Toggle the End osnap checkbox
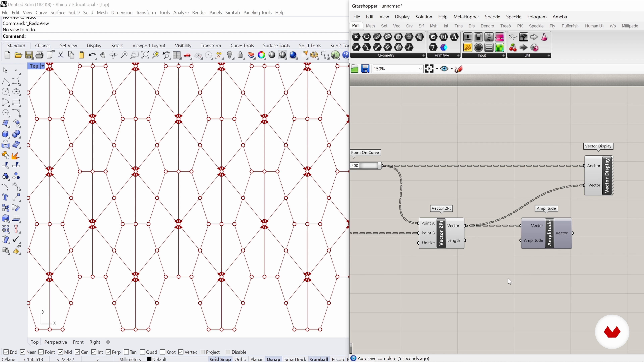The image size is (644, 362). pyautogui.click(x=6, y=352)
